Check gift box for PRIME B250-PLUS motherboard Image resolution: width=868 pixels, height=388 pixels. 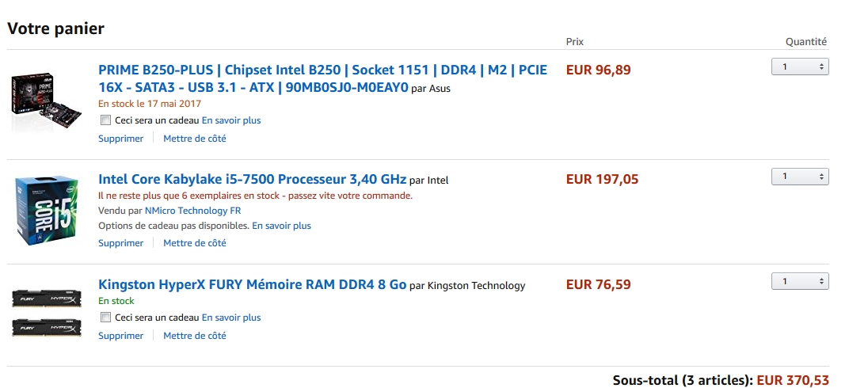tap(106, 120)
